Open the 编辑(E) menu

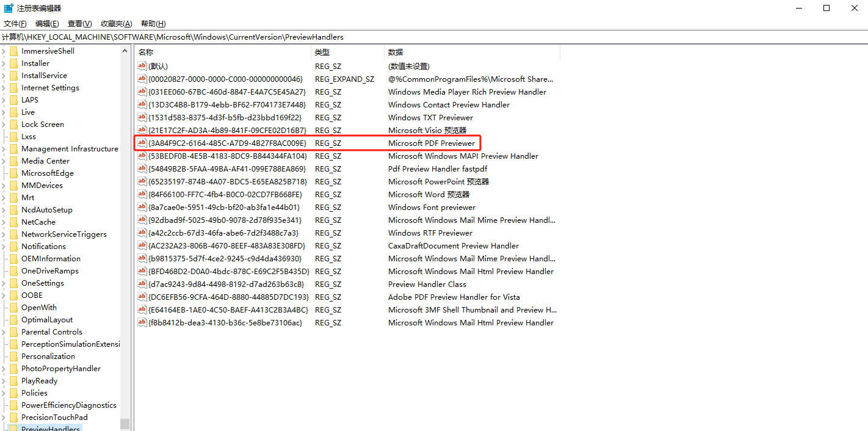[47, 24]
